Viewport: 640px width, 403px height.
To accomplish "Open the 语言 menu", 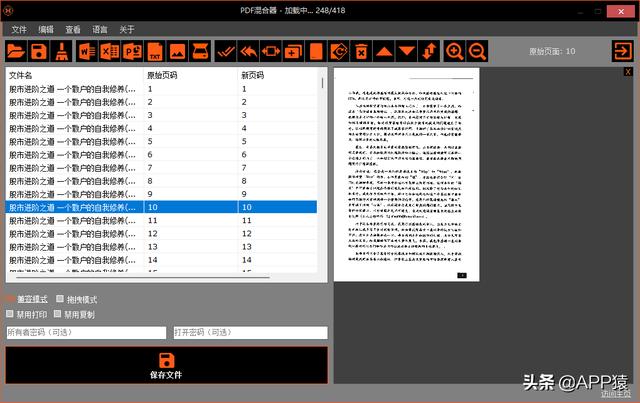I will tap(100, 29).
